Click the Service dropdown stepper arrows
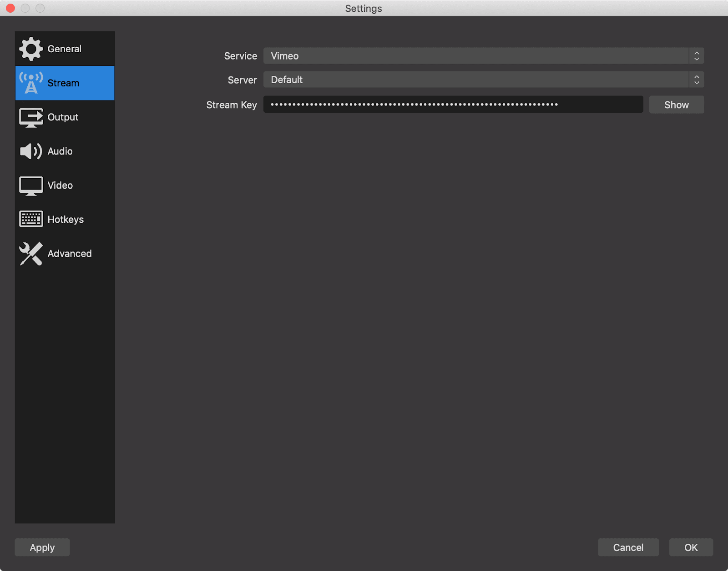728x571 pixels. tap(697, 56)
